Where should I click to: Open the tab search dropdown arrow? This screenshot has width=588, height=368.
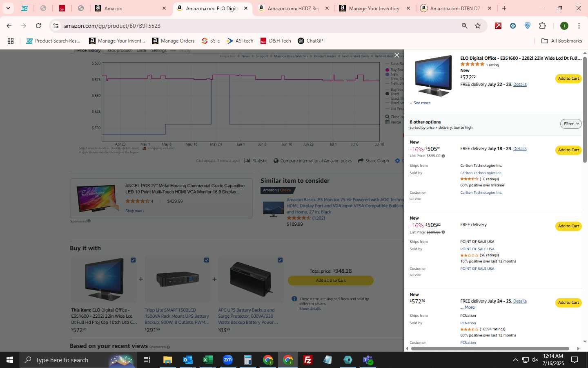point(8,8)
